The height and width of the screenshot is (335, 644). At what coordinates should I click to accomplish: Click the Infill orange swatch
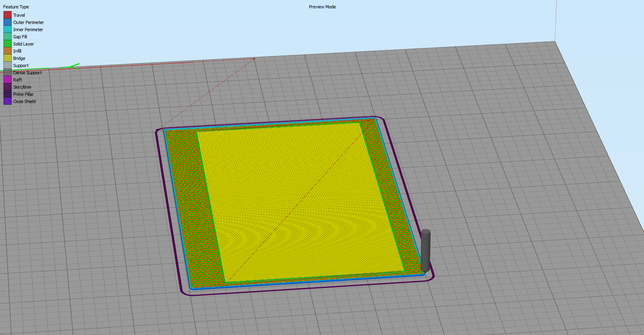pos(8,51)
